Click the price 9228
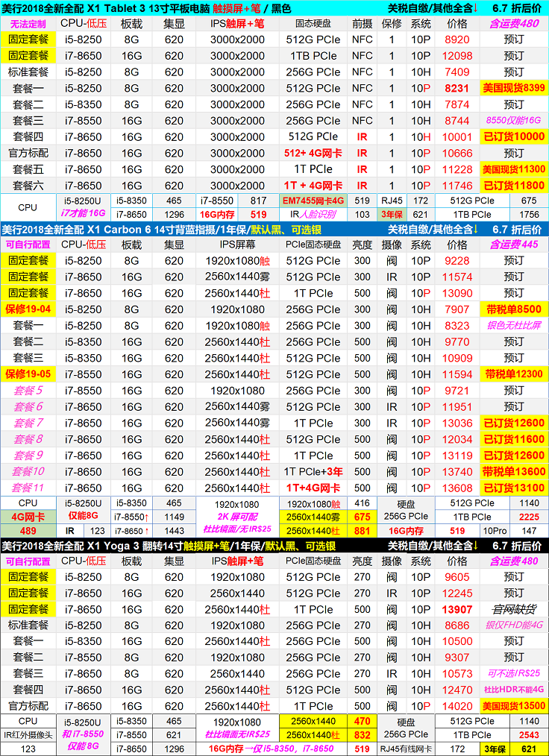This screenshot has width=549, height=756. coord(457,261)
